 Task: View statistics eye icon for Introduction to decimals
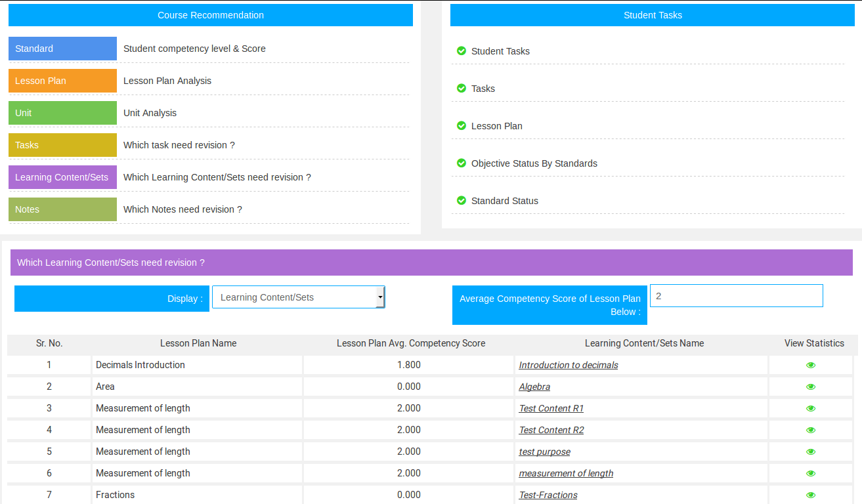point(811,366)
